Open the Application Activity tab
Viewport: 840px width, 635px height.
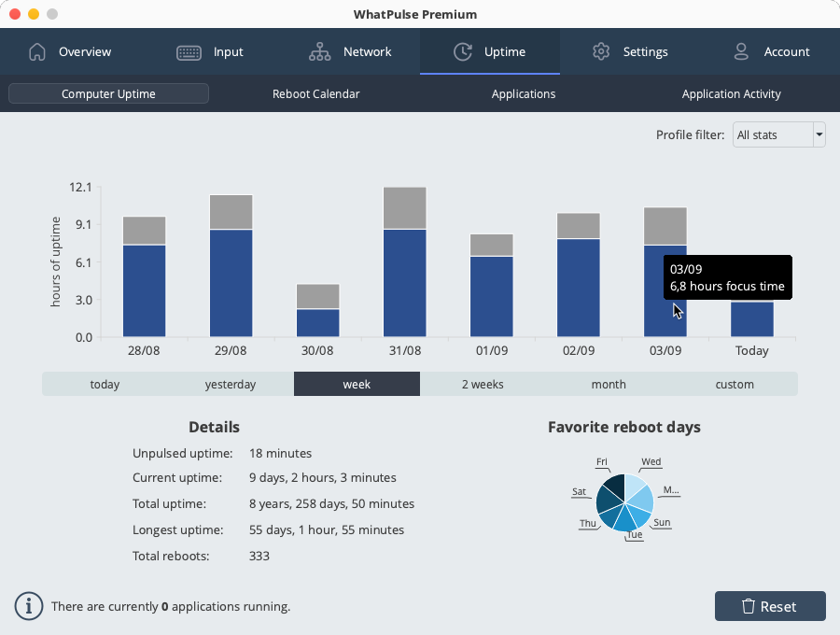coord(731,93)
